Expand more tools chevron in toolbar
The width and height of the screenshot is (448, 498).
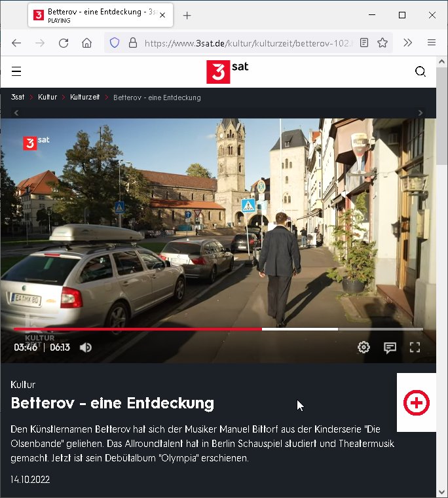[407, 43]
